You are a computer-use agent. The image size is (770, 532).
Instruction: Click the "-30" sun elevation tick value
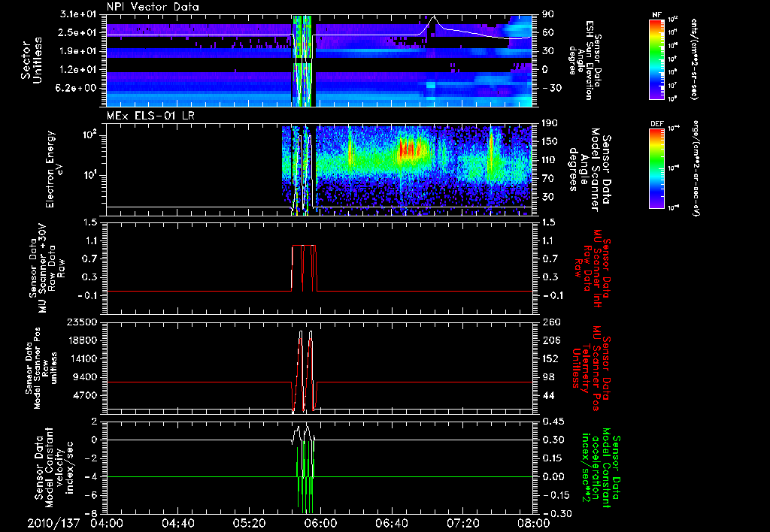pyautogui.click(x=551, y=88)
